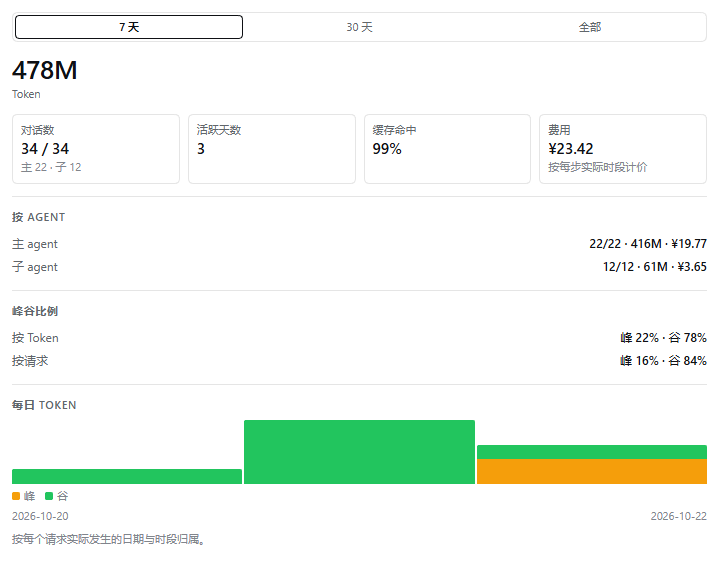The image size is (719, 563).
Task: Click the small green bar for 2026-10-20
Action: pyautogui.click(x=127, y=476)
